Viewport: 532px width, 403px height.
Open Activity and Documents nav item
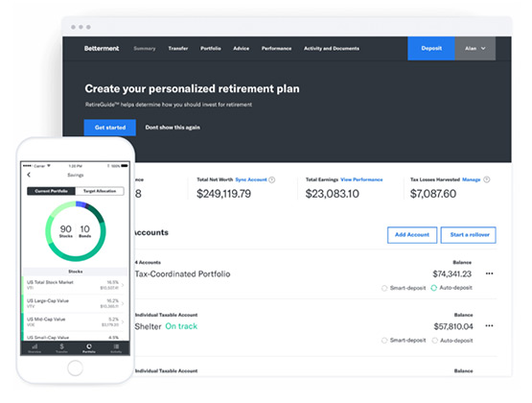(x=332, y=49)
